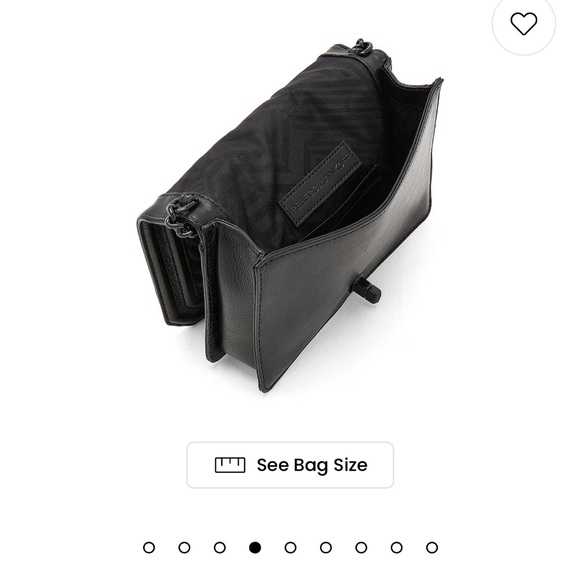The image size is (580, 580).
Task: Click the black bag product photo
Action: tap(290, 215)
